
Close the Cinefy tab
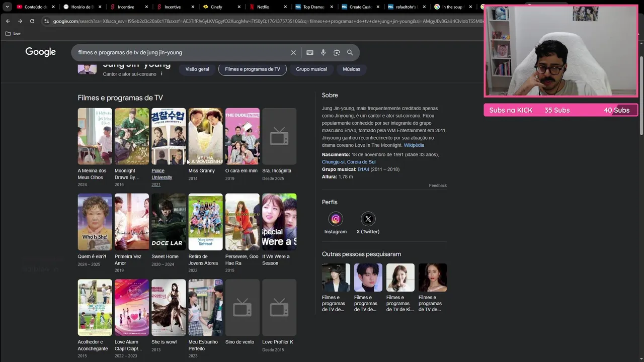[239, 7]
